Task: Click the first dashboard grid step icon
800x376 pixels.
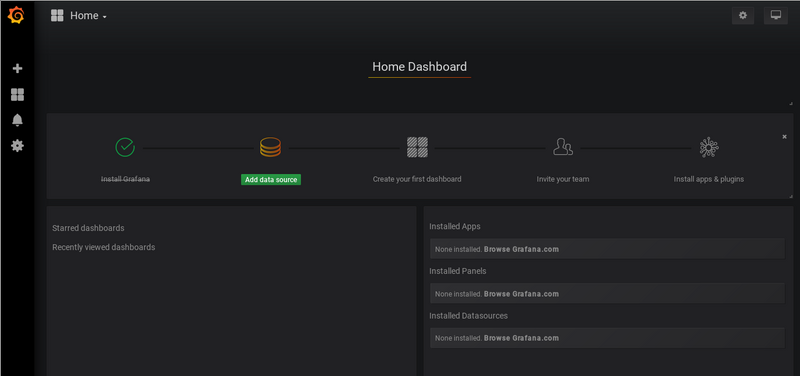Action: pyautogui.click(x=417, y=147)
